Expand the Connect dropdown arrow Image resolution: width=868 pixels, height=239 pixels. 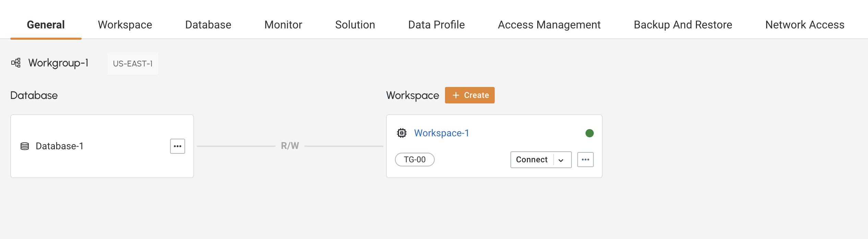(561, 160)
